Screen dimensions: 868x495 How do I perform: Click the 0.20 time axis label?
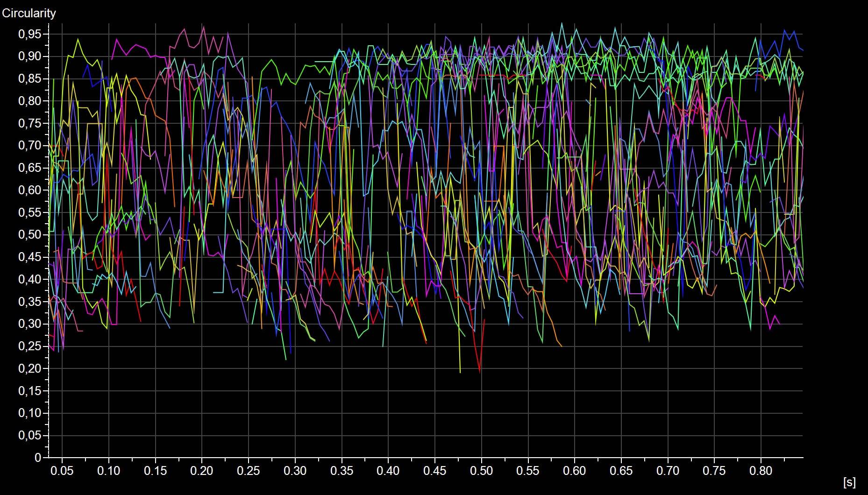tap(202, 471)
